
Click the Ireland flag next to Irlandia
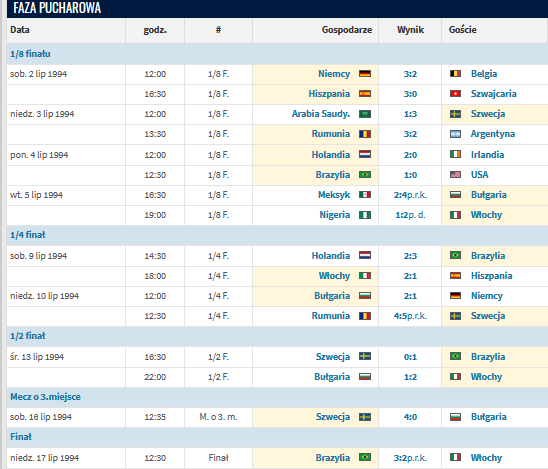pyautogui.click(x=455, y=154)
